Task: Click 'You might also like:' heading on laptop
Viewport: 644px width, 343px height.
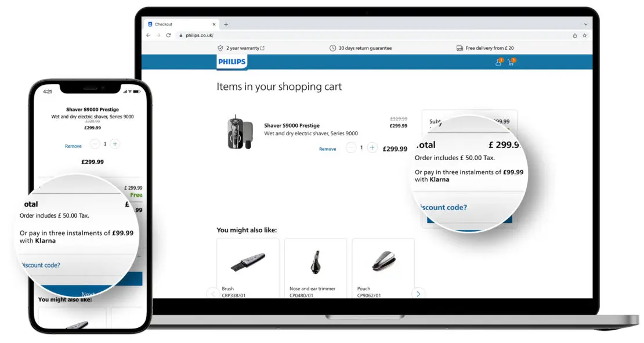Action: tap(247, 230)
